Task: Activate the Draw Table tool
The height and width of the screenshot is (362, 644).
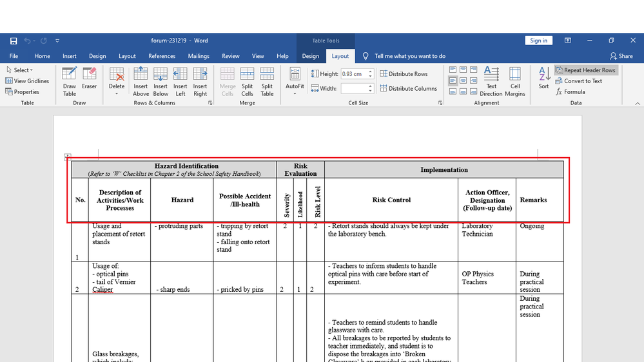Action: pyautogui.click(x=70, y=82)
